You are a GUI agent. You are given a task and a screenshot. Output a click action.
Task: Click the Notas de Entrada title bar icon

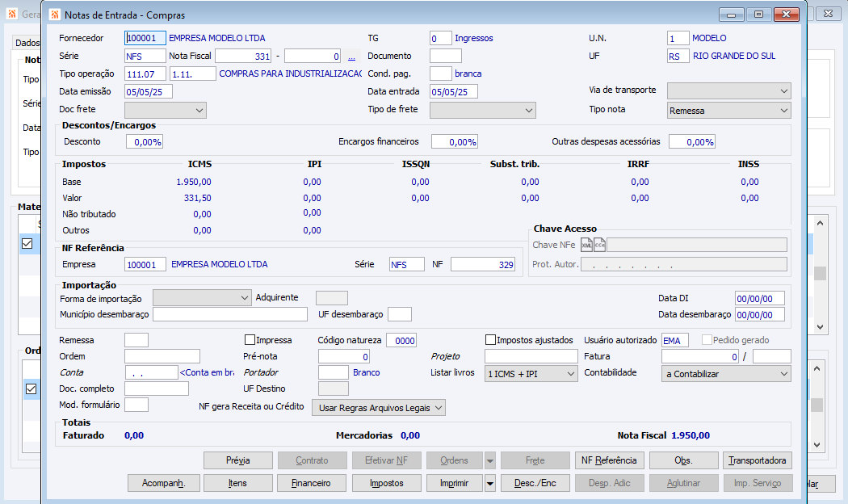tap(54, 15)
